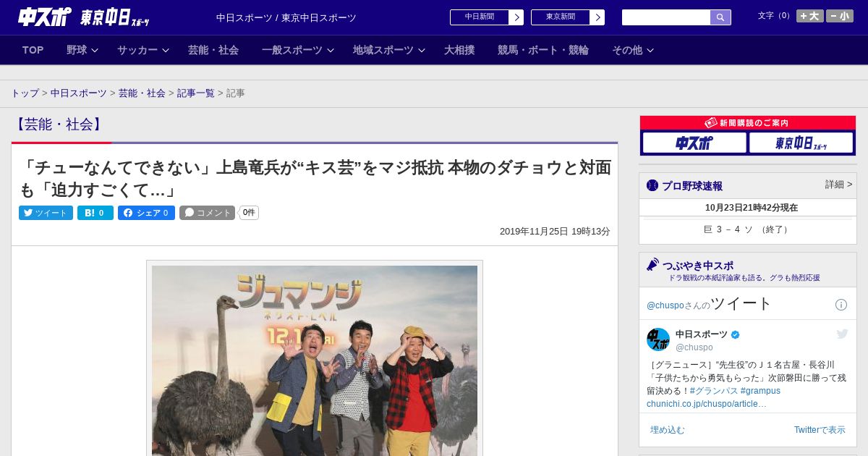
Task: Expand the その他 menu dropdown
Action: pyautogui.click(x=633, y=50)
